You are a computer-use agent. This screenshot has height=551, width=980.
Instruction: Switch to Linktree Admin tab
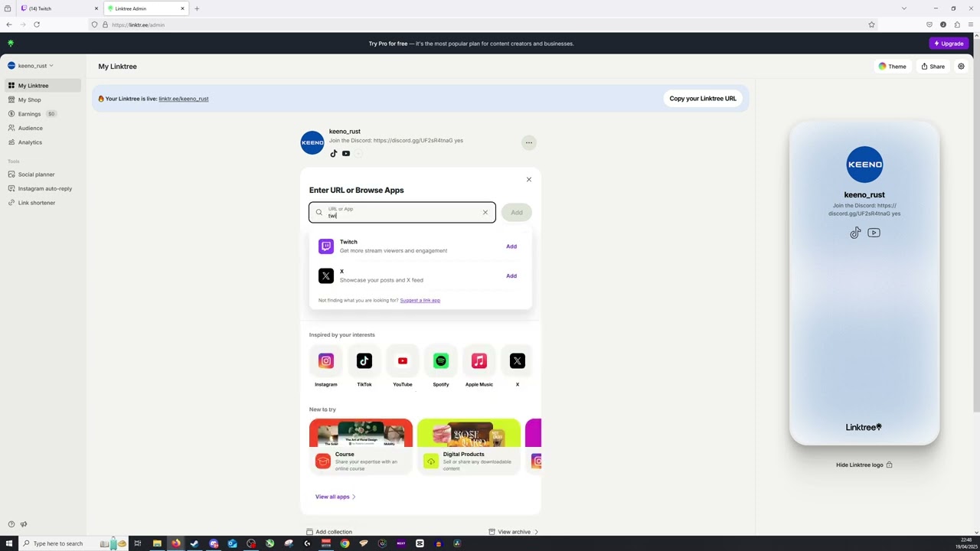coord(145,8)
